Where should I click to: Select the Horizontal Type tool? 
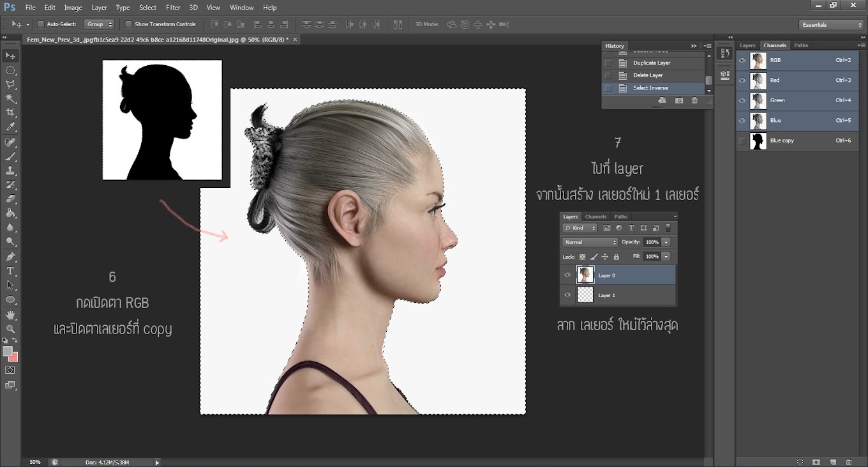(x=11, y=272)
